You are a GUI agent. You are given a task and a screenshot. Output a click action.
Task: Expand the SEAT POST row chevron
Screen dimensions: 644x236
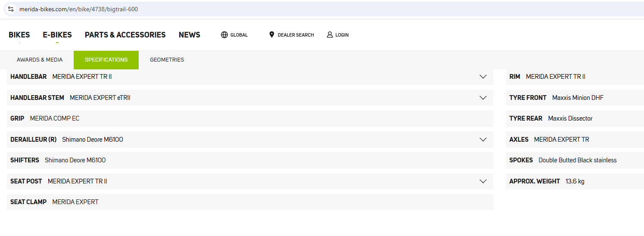(x=483, y=181)
